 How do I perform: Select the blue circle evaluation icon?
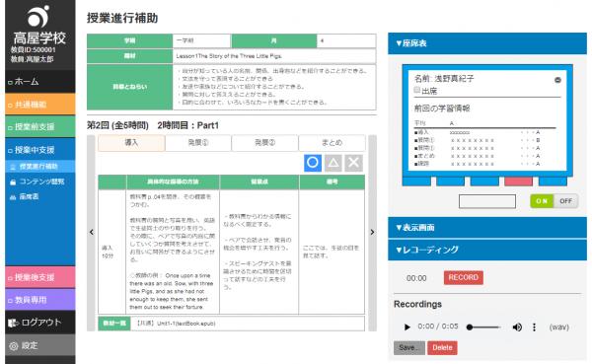(x=313, y=163)
